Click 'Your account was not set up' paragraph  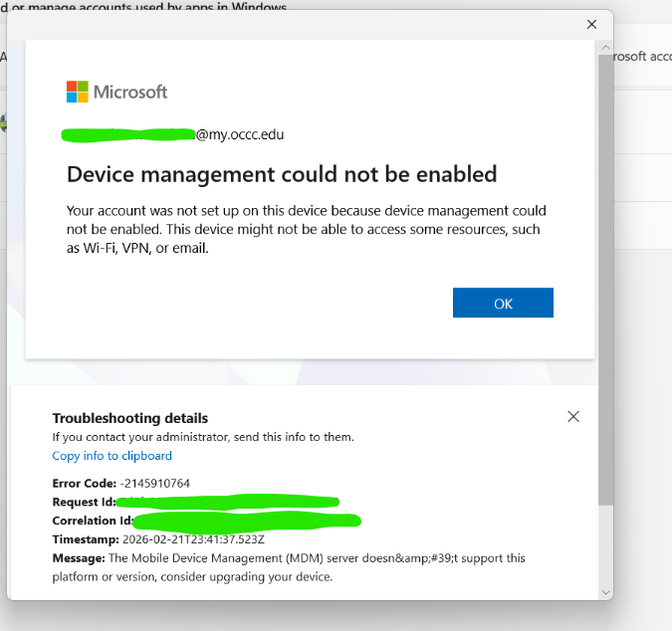pos(306,229)
